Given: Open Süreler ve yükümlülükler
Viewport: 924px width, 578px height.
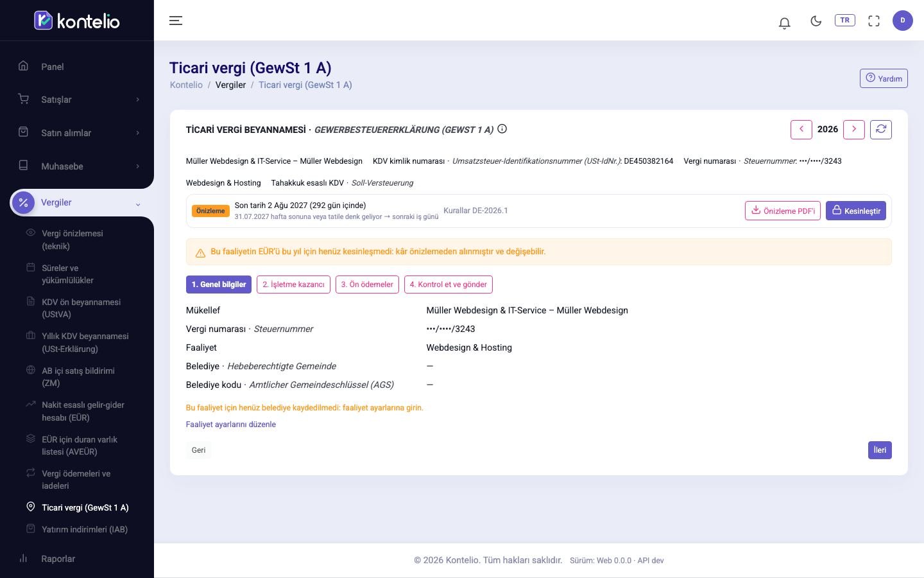Looking at the screenshot, I should tap(68, 274).
